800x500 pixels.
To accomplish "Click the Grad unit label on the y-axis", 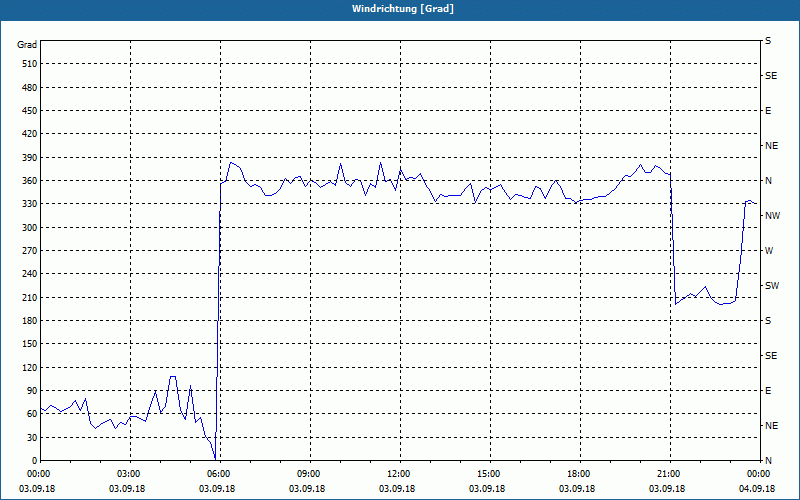I will tap(27, 45).
